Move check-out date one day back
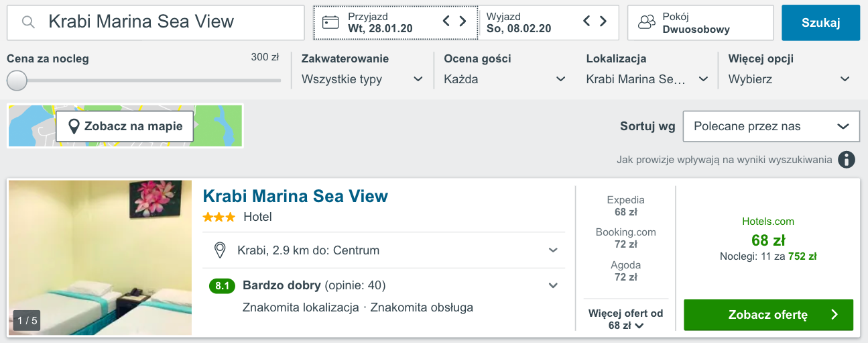The width and height of the screenshot is (868, 343). [x=586, y=21]
